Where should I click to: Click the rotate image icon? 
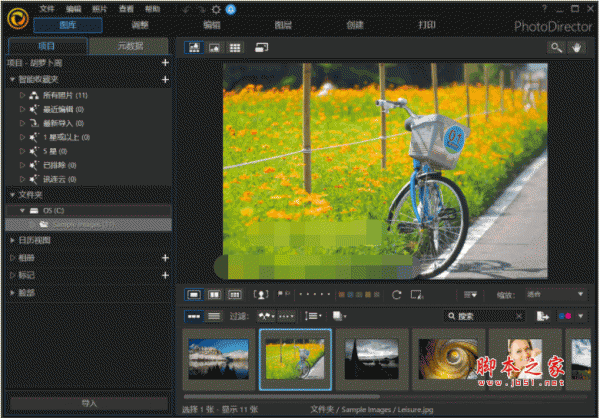pyautogui.click(x=397, y=295)
